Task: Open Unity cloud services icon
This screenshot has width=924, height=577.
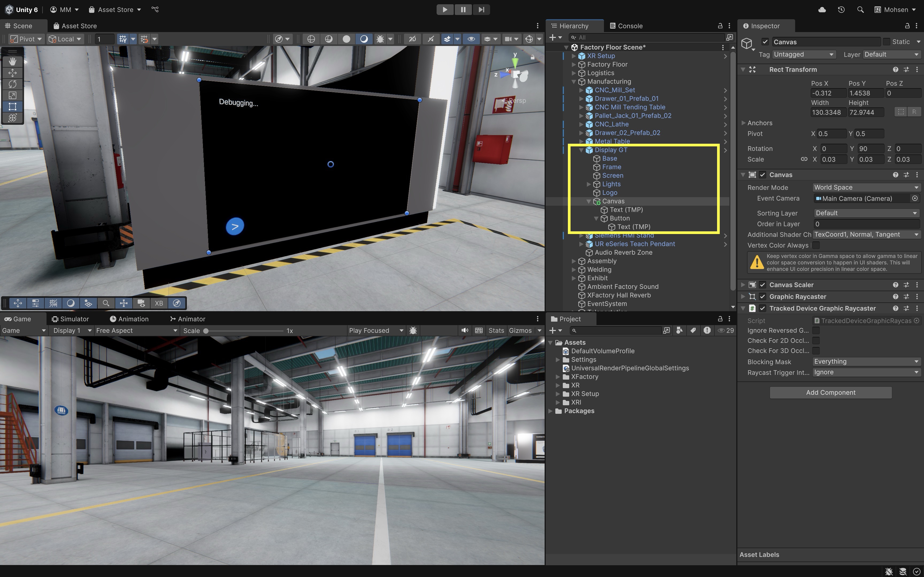Action: tap(822, 10)
